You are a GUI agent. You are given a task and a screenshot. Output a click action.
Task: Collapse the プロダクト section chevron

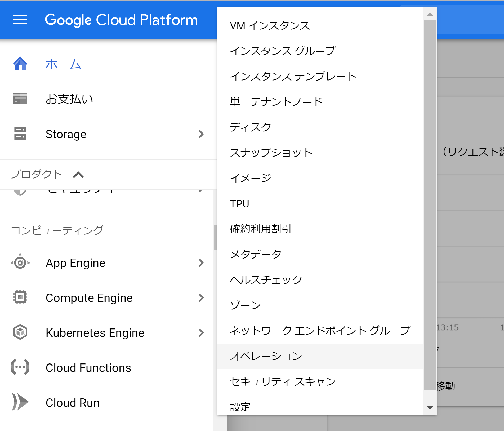tap(78, 175)
